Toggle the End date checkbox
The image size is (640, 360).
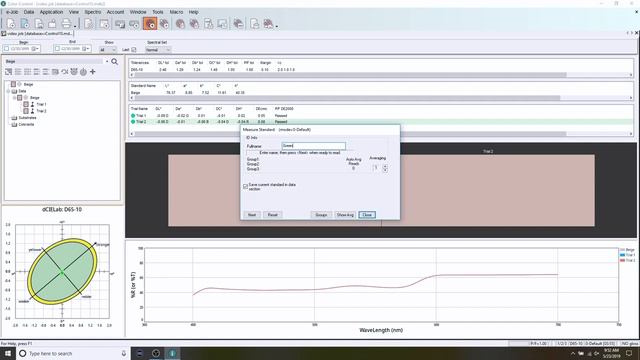[57, 49]
